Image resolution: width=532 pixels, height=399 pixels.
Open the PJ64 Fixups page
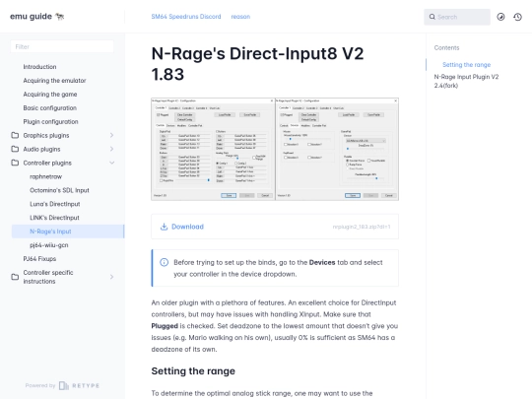(39, 258)
